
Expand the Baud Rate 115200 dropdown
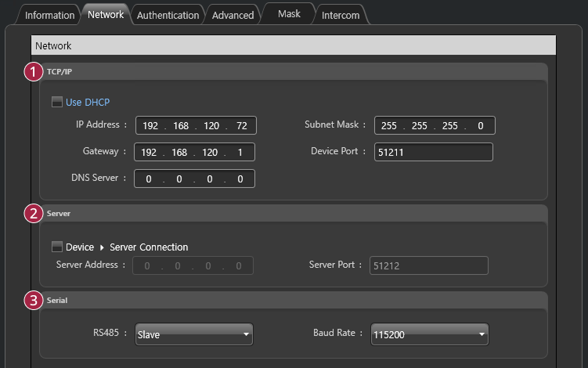(430, 334)
